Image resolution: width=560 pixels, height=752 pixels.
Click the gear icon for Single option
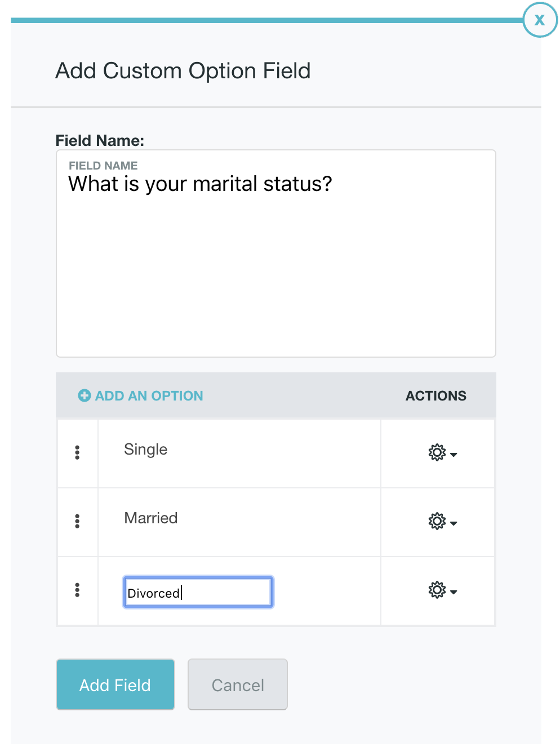[437, 452]
